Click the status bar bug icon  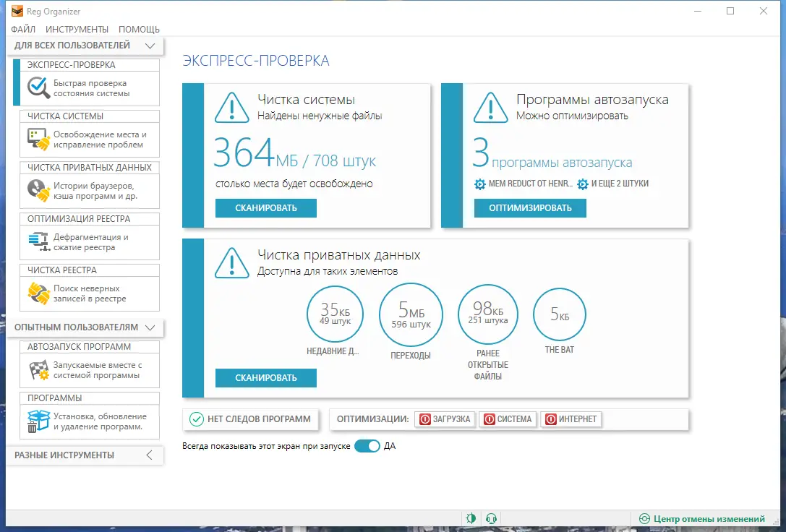[x=471, y=518]
